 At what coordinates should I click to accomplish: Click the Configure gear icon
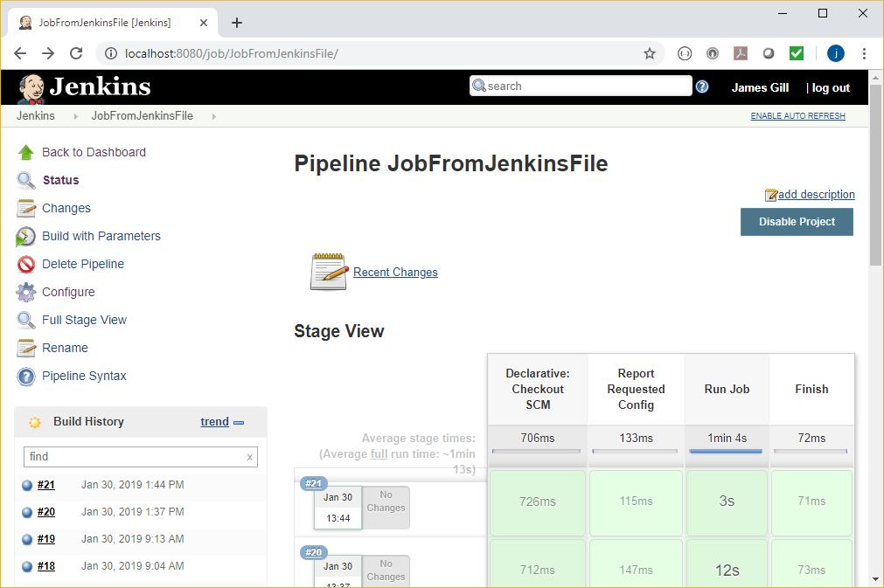[26, 293]
